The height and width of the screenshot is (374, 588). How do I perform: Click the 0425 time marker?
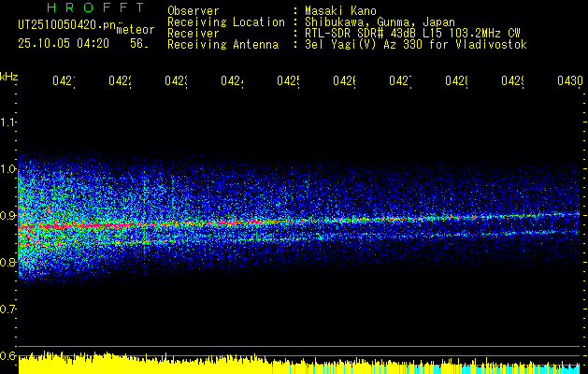(x=288, y=81)
